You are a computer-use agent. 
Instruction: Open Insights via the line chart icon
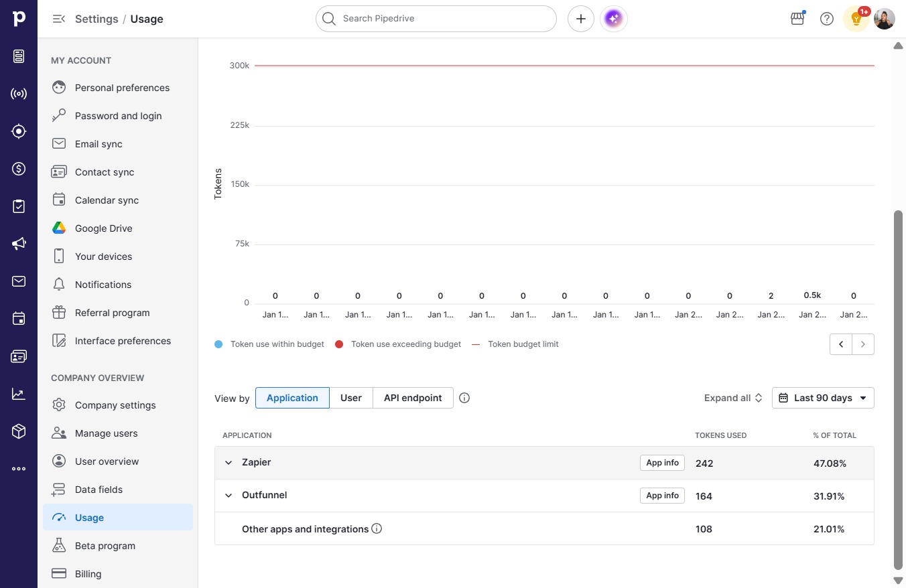coord(19,394)
